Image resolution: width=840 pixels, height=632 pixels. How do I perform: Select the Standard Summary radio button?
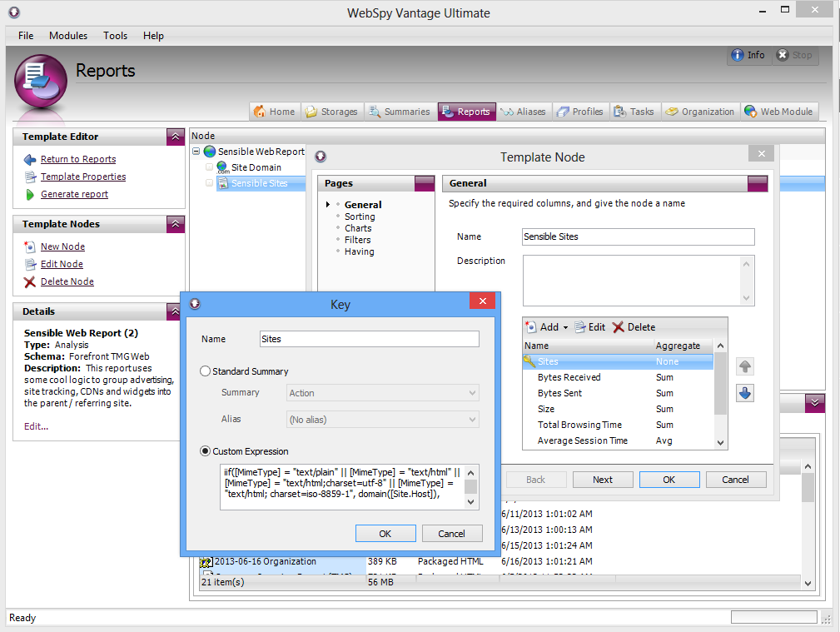pyautogui.click(x=205, y=371)
